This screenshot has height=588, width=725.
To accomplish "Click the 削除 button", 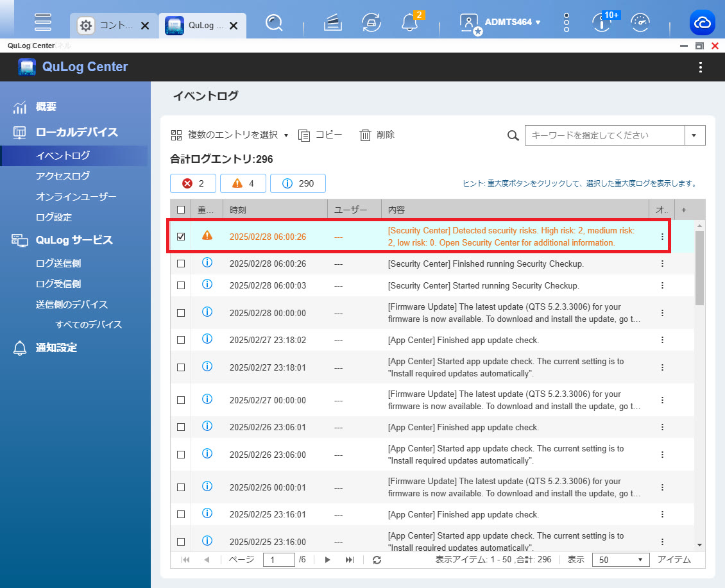I will click(377, 135).
